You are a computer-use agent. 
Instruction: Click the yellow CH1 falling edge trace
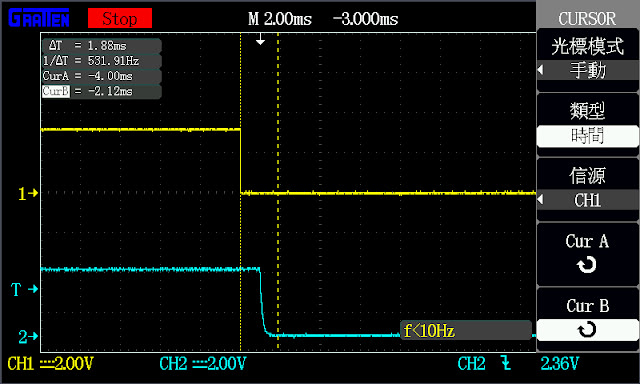click(x=240, y=161)
